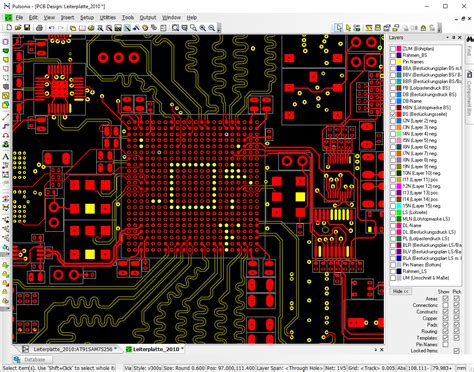Create a new document with New icon
474x372 pixels.
pyautogui.click(x=9, y=28)
